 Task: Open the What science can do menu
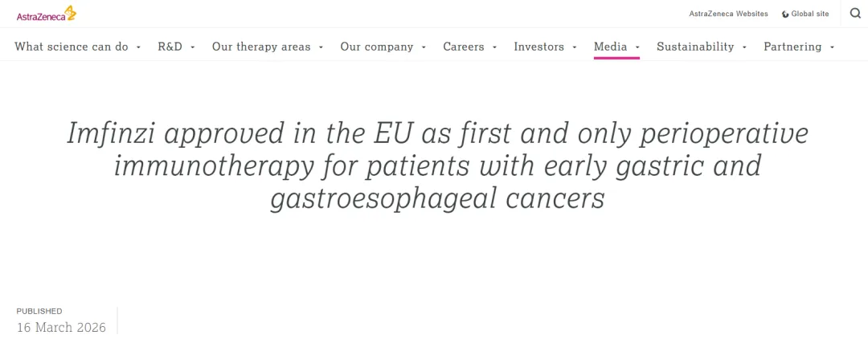tap(72, 47)
